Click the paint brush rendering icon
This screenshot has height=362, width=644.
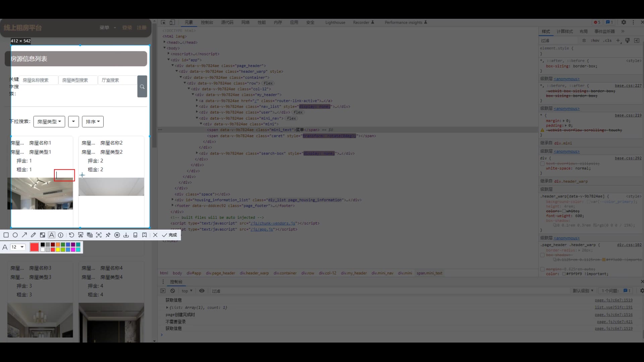pos(628,41)
